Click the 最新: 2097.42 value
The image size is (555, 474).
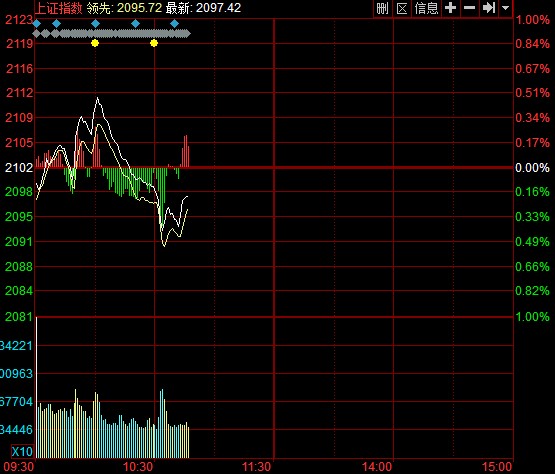(204, 8)
